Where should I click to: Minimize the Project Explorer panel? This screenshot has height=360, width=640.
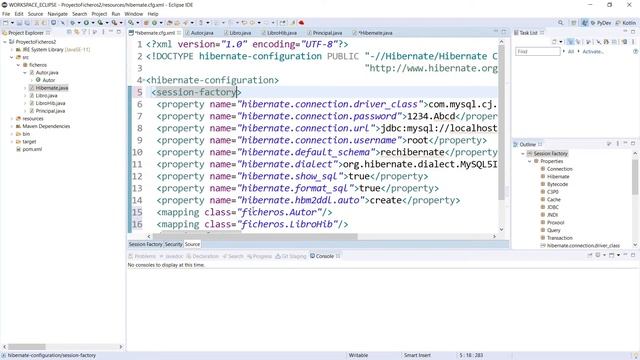pyautogui.click(x=111, y=32)
